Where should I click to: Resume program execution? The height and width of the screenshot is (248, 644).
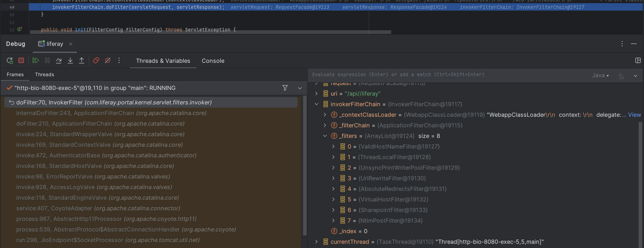[36, 61]
